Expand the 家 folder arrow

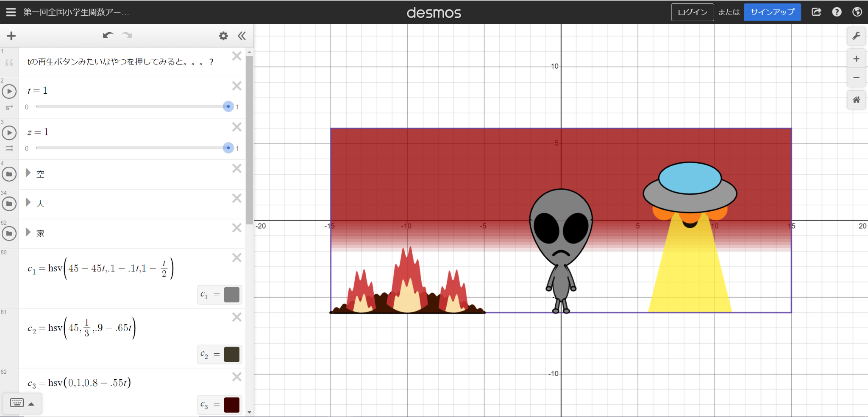point(28,232)
